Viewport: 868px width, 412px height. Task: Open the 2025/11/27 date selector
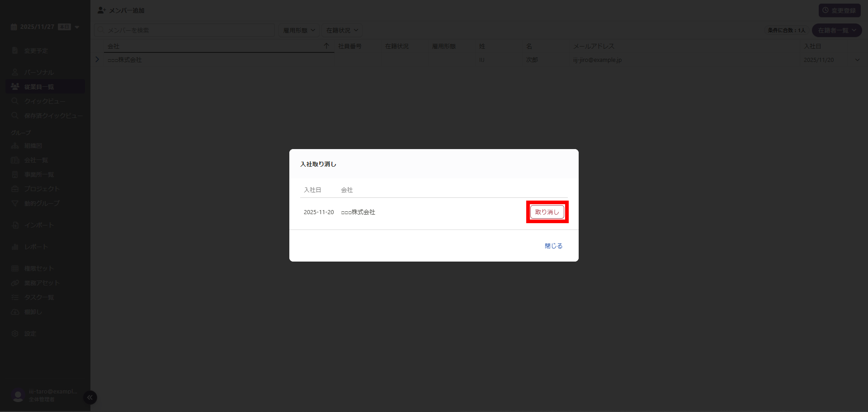point(45,27)
